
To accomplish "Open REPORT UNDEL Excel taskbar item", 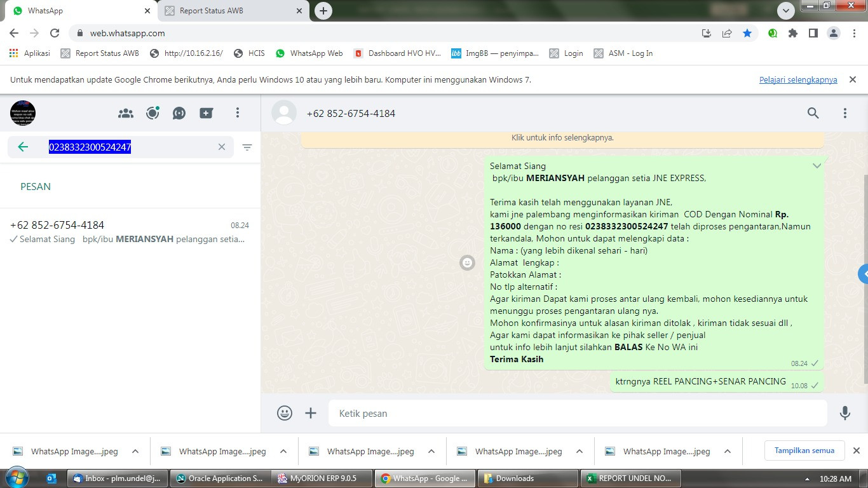I will click(631, 478).
